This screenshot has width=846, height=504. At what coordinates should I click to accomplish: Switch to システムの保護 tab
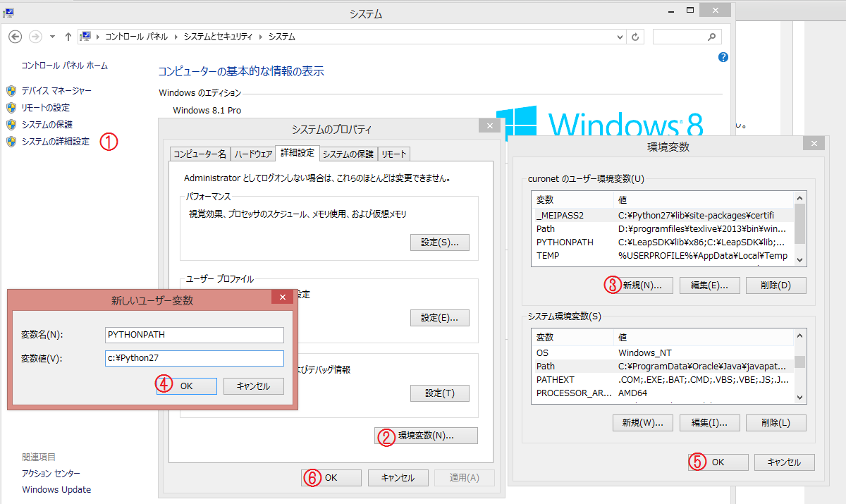[x=348, y=154]
